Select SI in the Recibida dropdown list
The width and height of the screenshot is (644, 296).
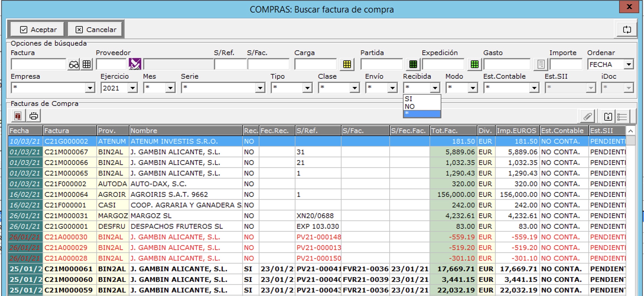422,99
